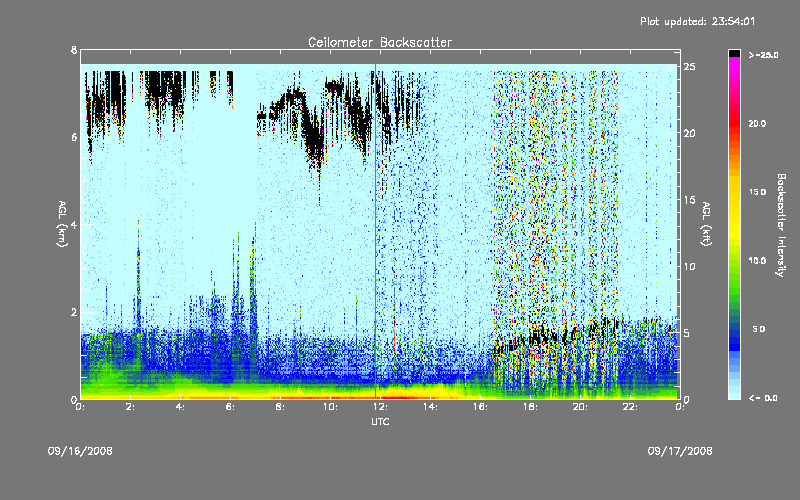Click the "16:" UTC hour tick label
Screen dimensions: 800x500
pyautogui.click(x=481, y=407)
